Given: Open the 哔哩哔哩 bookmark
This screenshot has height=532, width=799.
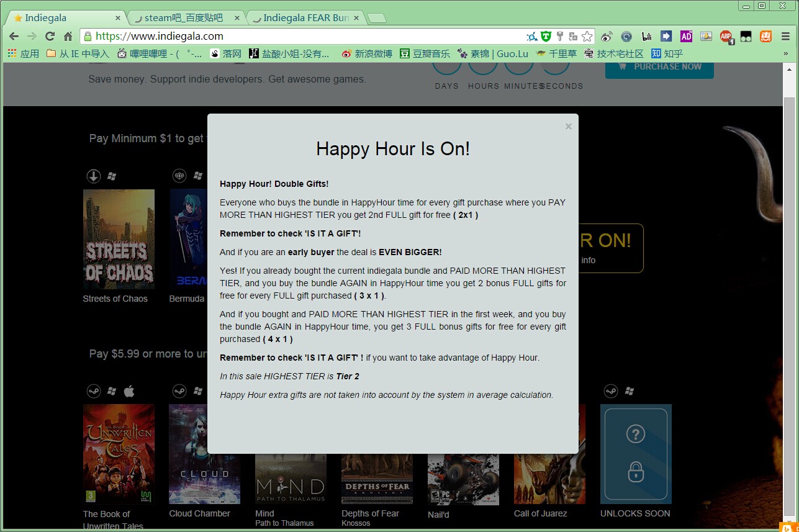Looking at the screenshot, I should (160, 54).
